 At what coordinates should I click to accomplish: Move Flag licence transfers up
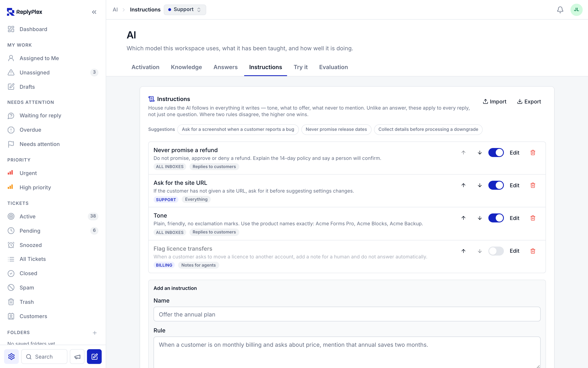463,251
